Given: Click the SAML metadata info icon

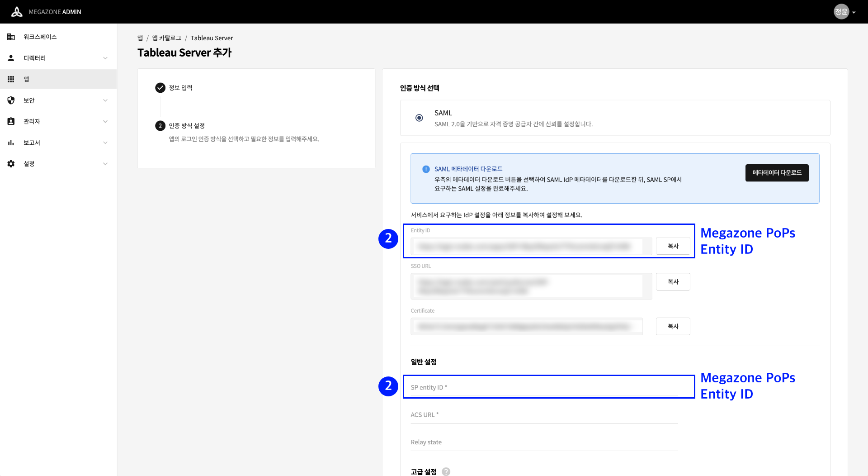Looking at the screenshot, I should [x=426, y=169].
